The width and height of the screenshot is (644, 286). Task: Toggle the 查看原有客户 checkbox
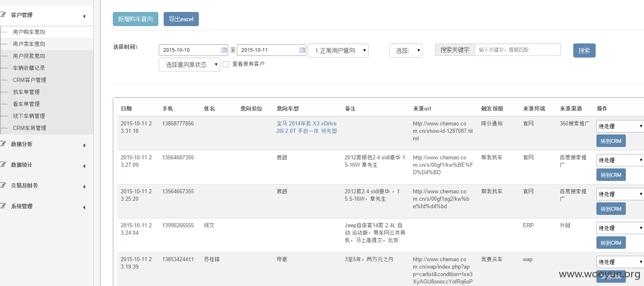pyautogui.click(x=226, y=64)
